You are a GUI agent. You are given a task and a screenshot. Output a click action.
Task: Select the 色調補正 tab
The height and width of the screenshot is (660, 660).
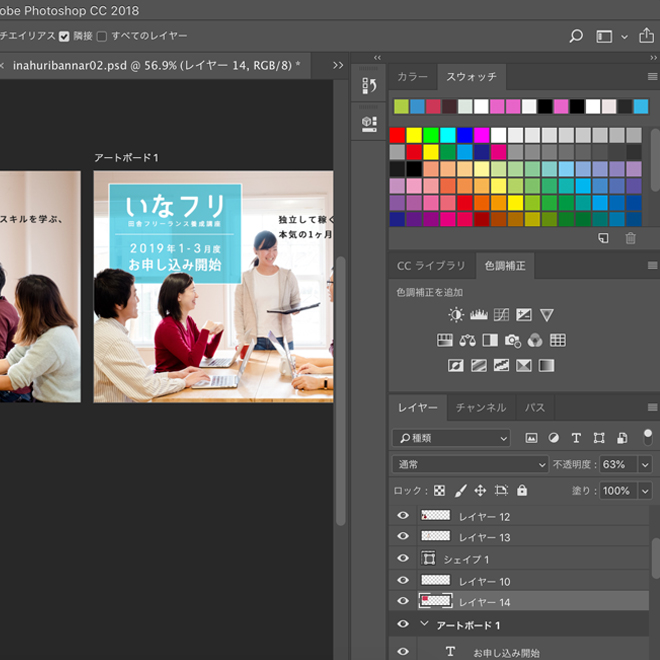pos(505,266)
